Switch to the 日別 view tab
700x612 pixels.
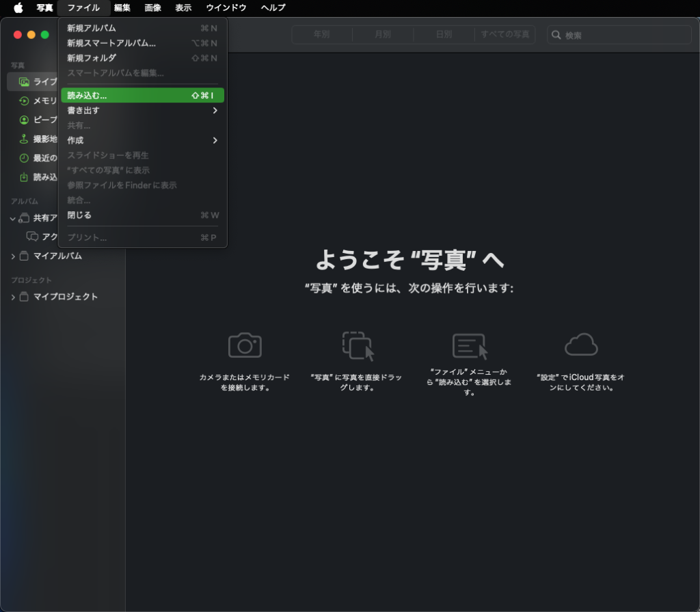click(x=444, y=34)
